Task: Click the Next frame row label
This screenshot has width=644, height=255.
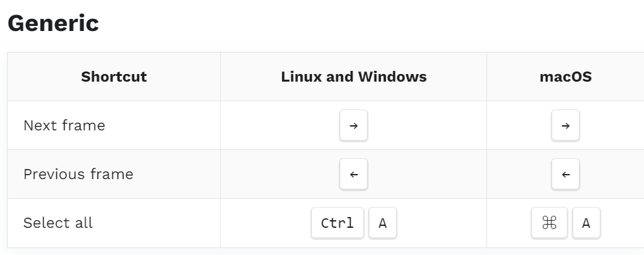Action: [64, 125]
